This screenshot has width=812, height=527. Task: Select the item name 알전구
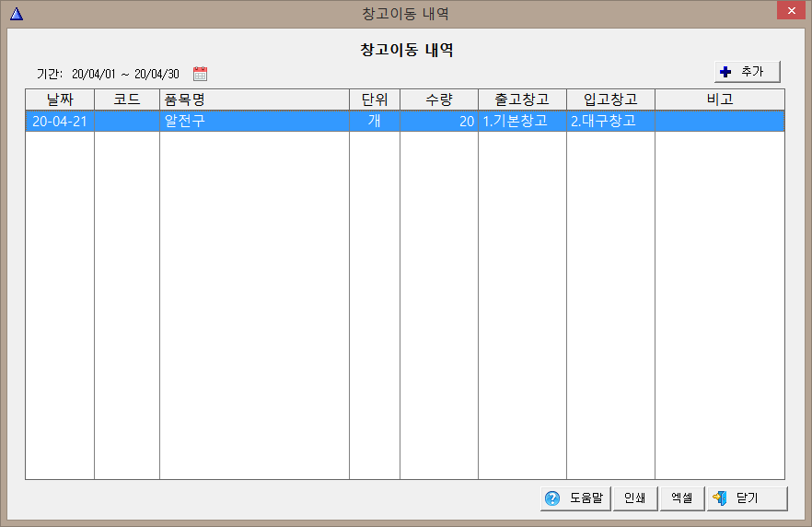[254, 122]
